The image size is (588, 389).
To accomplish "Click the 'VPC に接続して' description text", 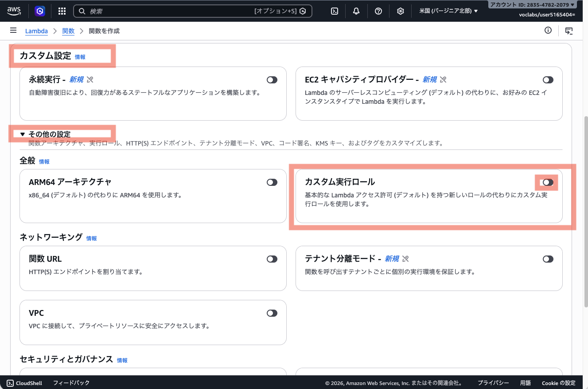I will (119, 326).
